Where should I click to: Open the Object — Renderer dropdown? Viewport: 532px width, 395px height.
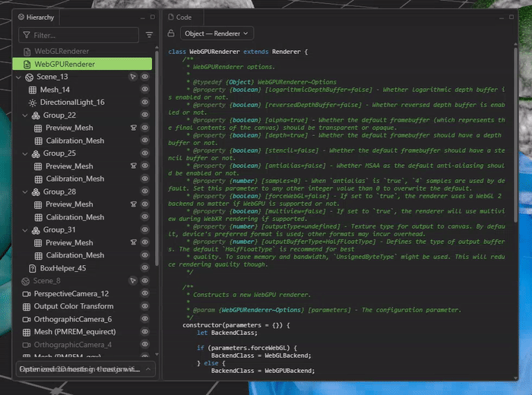(217, 33)
